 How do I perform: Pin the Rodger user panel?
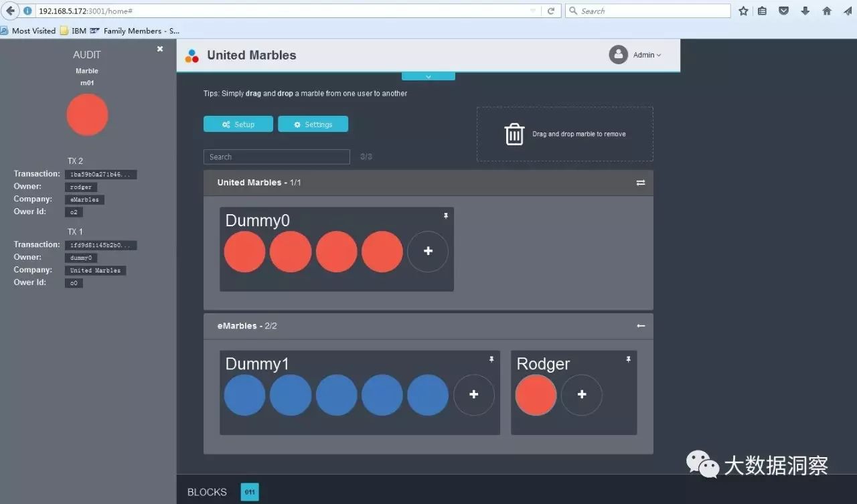click(x=628, y=359)
